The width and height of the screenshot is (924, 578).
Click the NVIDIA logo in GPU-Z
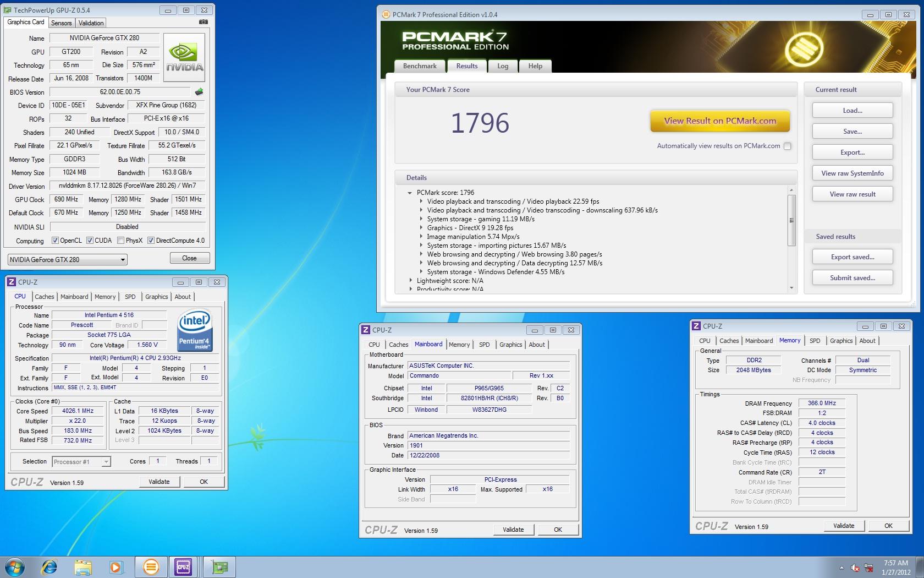184,57
